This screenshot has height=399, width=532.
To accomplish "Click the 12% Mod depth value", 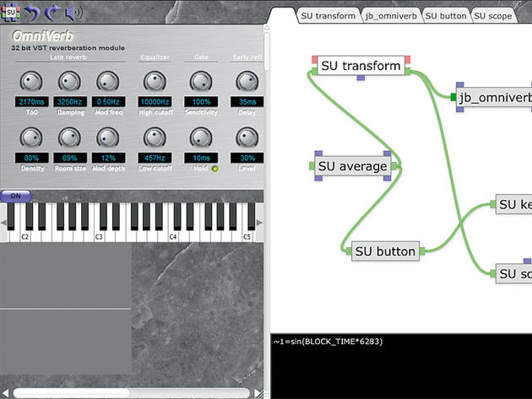I will pyautogui.click(x=109, y=158).
